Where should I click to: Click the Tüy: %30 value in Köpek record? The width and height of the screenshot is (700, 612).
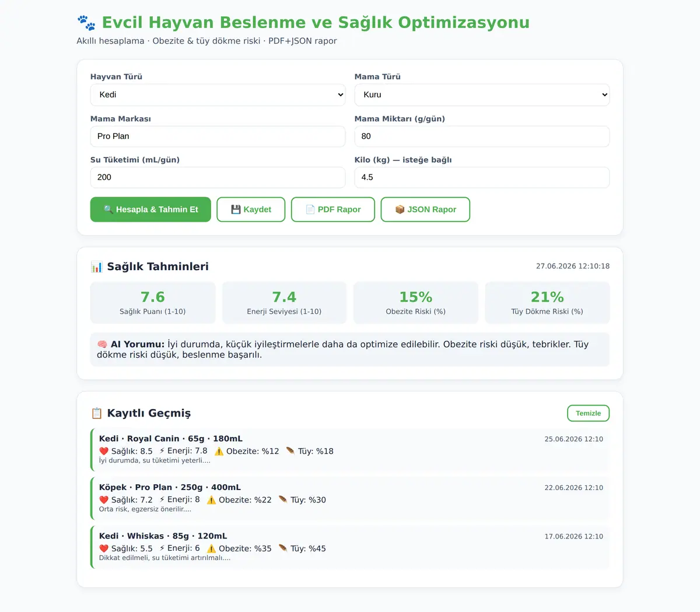(308, 500)
